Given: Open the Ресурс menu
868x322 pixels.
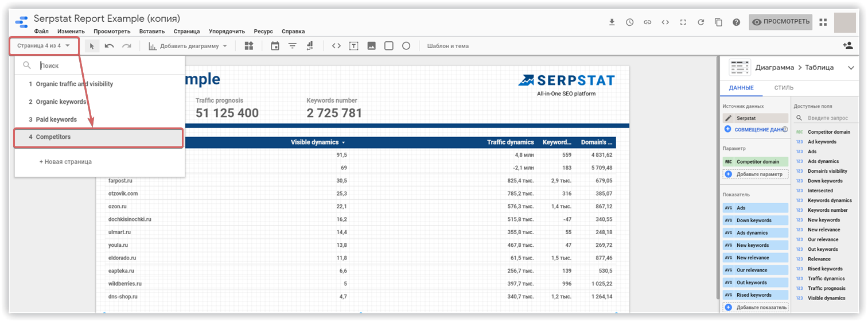Looking at the screenshot, I should tap(263, 32).
